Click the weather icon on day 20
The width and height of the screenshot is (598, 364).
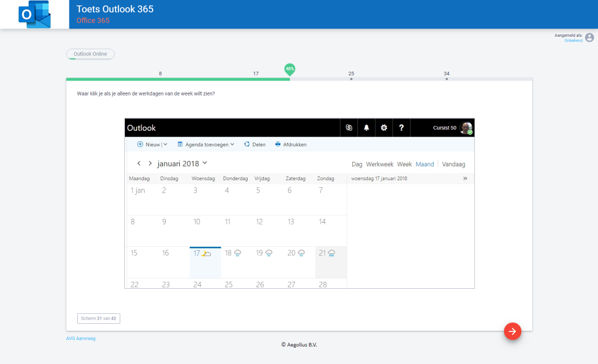[x=301, y=253]
